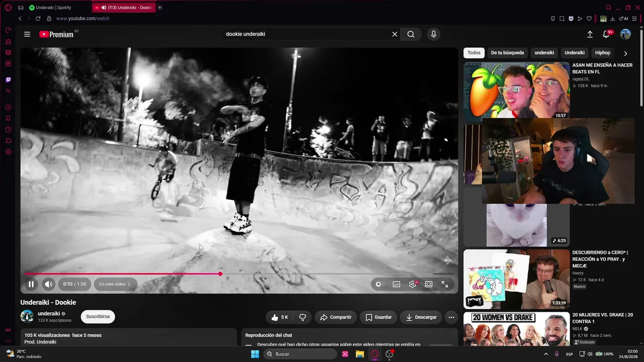The width and height of the screenshot is (644, 362).
Task: Save the video with 'Guardar'
Action: tap(378, 317)
